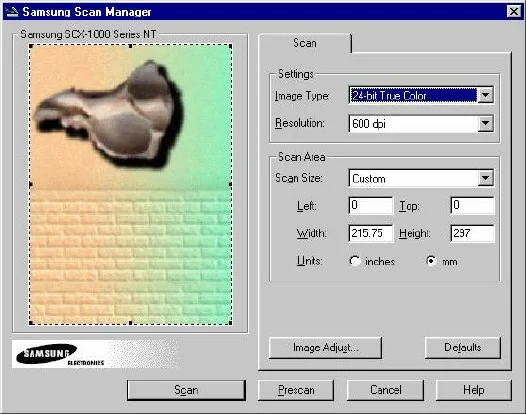Click the bottom-left selection handle on preview
Screen dimensions: 526x414
(31, 323)
